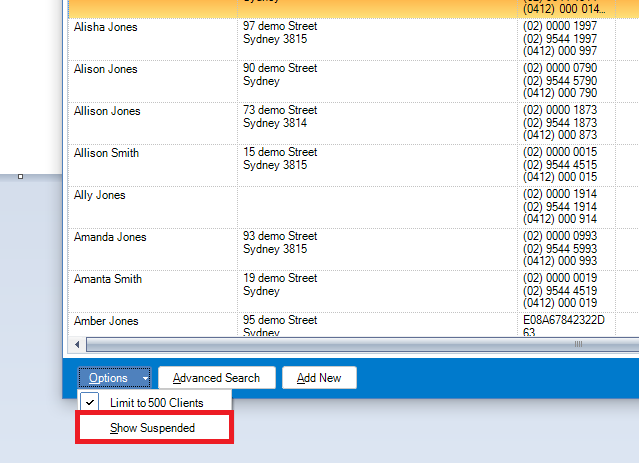The image size is (639, 463).
Task: Click the 97 demo Street address cell
Action: point(280,33)
